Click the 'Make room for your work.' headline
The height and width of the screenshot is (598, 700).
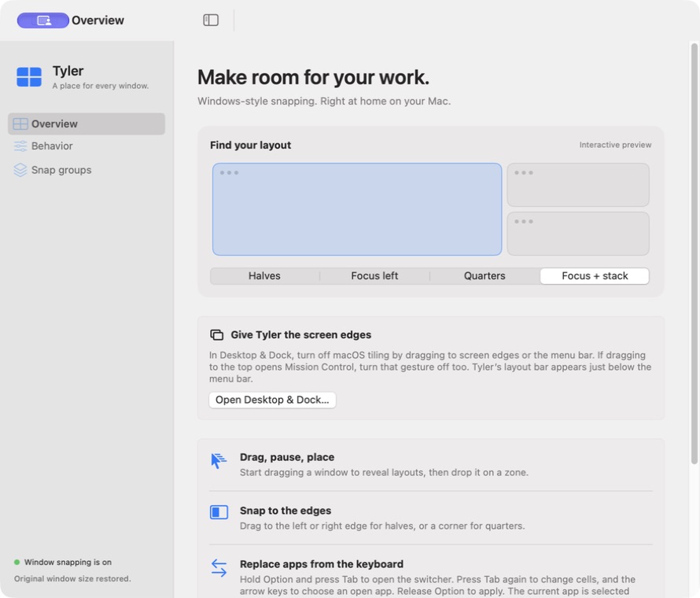pos(313,77)
